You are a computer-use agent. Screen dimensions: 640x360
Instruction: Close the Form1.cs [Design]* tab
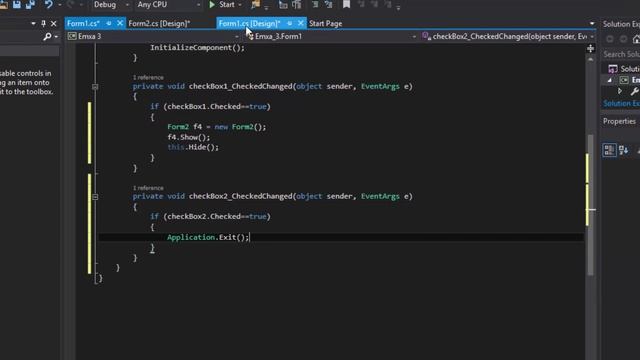click(300, 24)
